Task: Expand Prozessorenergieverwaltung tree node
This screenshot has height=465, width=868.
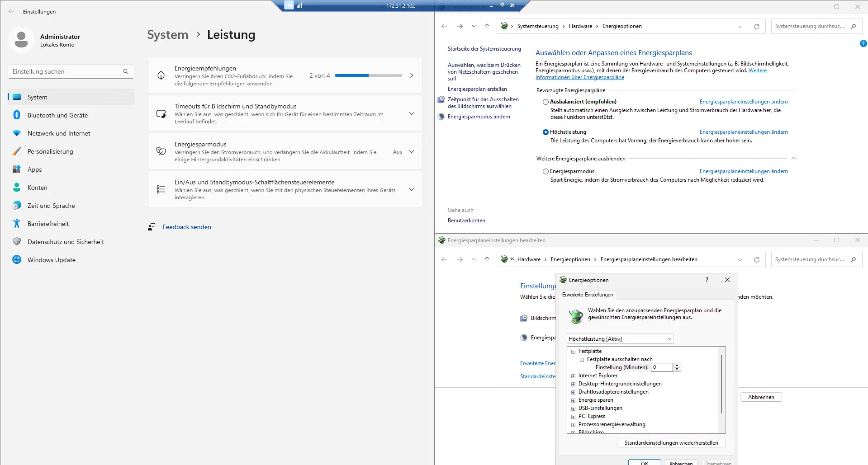Action: point(573,424)
